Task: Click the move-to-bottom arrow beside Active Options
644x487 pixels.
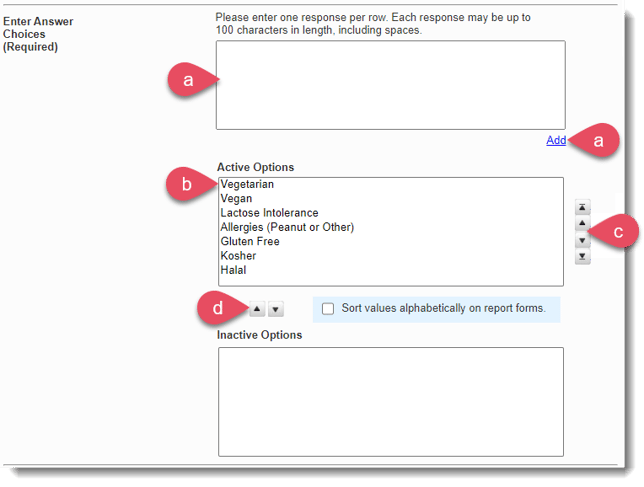Action: pos(582,258)
